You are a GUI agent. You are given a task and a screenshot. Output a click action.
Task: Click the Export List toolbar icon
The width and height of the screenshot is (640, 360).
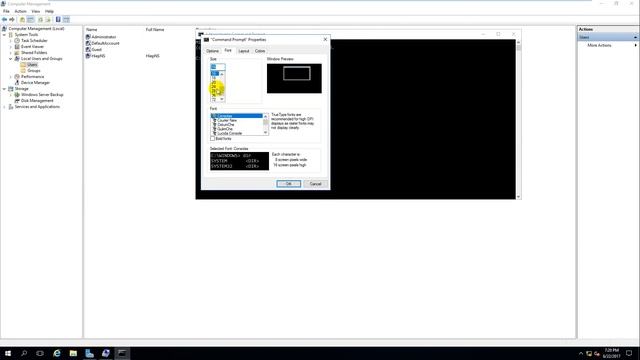coord(48,20)
